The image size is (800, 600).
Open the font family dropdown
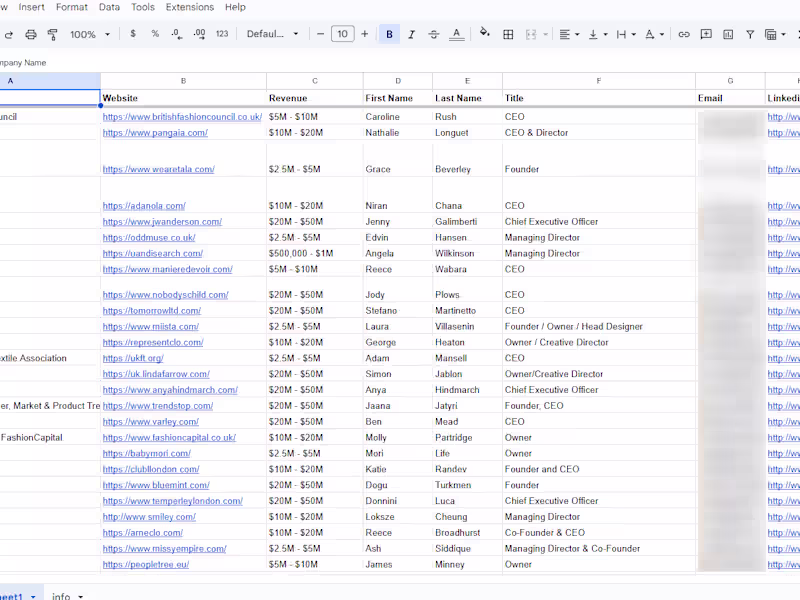[x=272, y=34]
